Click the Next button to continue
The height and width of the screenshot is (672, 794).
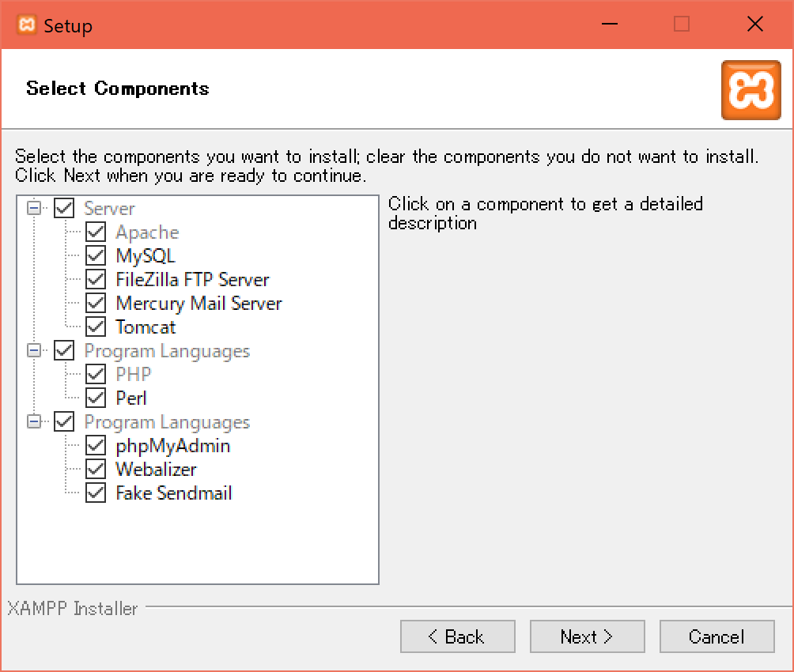(x=588, y=636)
